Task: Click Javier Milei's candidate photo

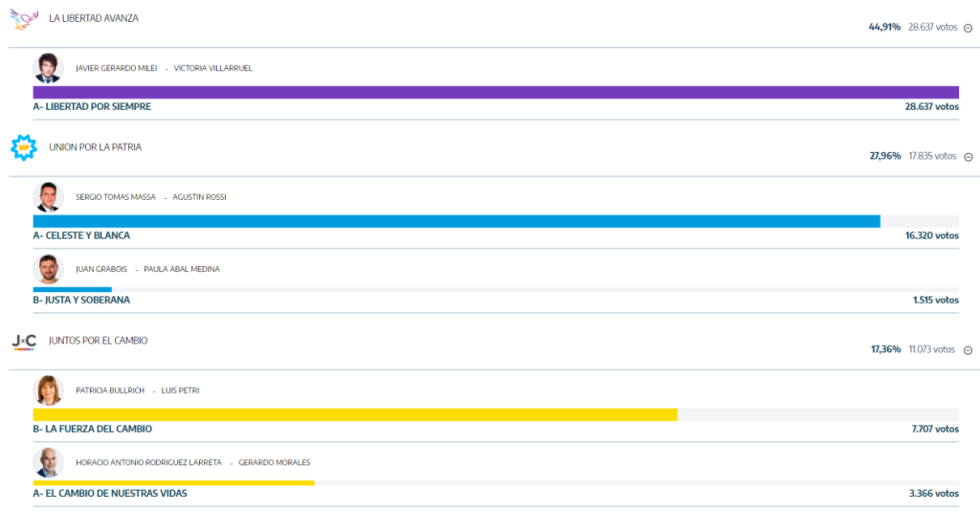Action: point(48,68)
